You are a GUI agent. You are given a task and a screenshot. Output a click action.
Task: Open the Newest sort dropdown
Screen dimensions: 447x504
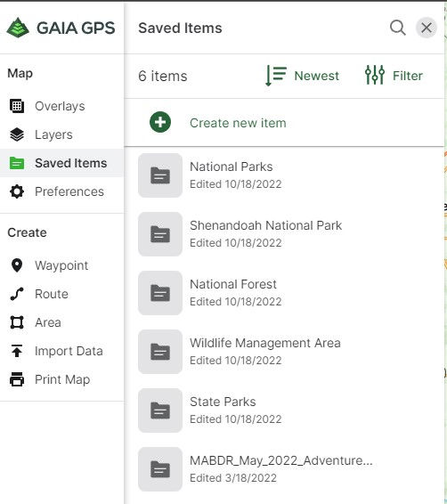coord(302,76)
